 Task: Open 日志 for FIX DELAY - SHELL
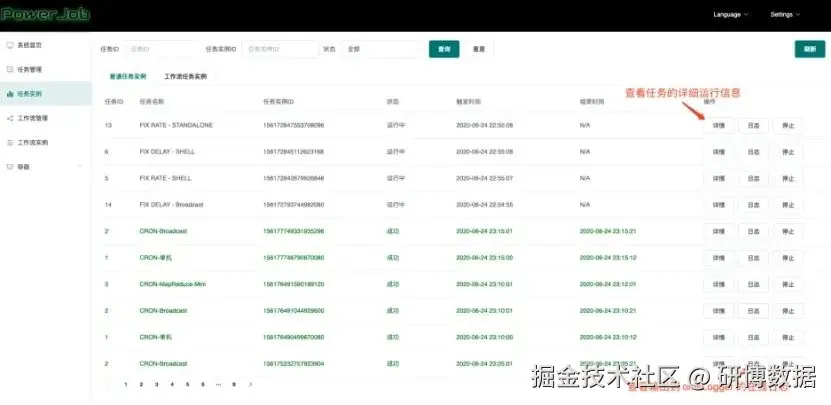coord(753,152)
